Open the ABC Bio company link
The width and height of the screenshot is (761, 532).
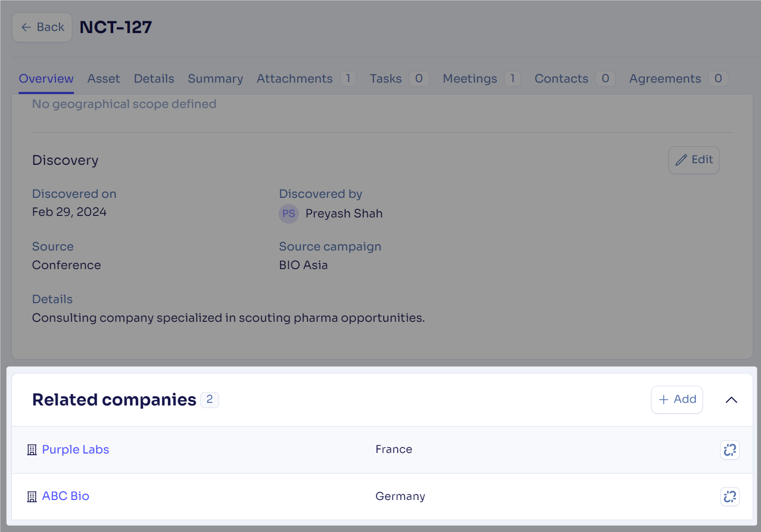coord(66,496)
